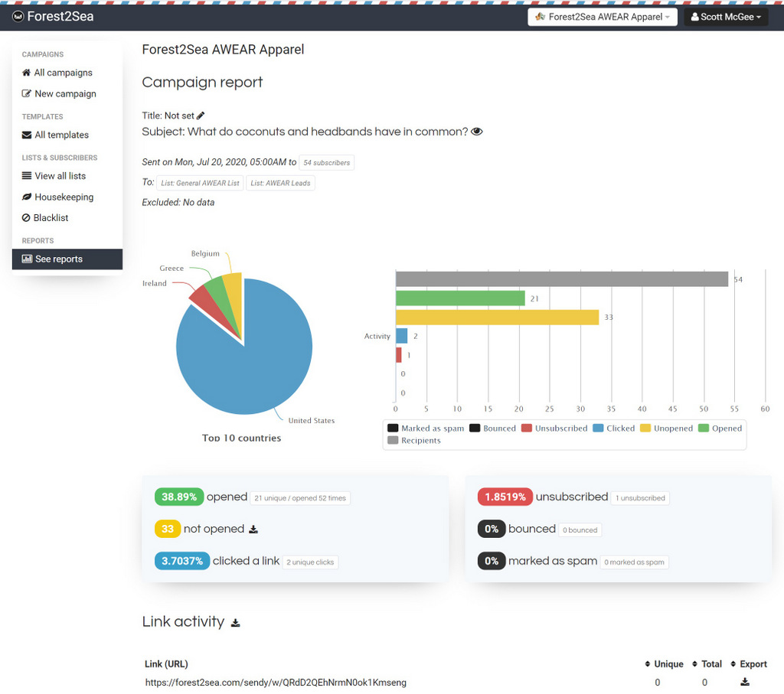Viewport: 784px width, 694px height.
Task: Click the List: AWEAR Leads tag
Action: coord(280,184)
